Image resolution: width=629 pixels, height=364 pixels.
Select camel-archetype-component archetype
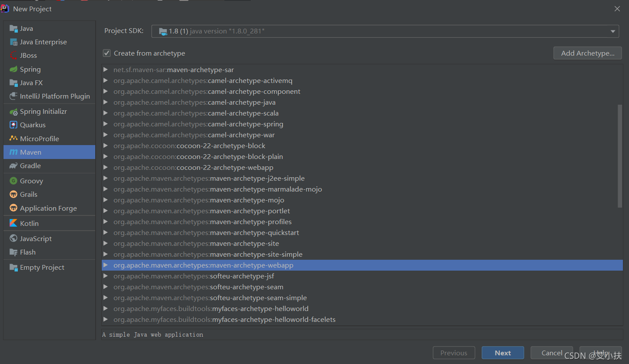tap(362, 91)
